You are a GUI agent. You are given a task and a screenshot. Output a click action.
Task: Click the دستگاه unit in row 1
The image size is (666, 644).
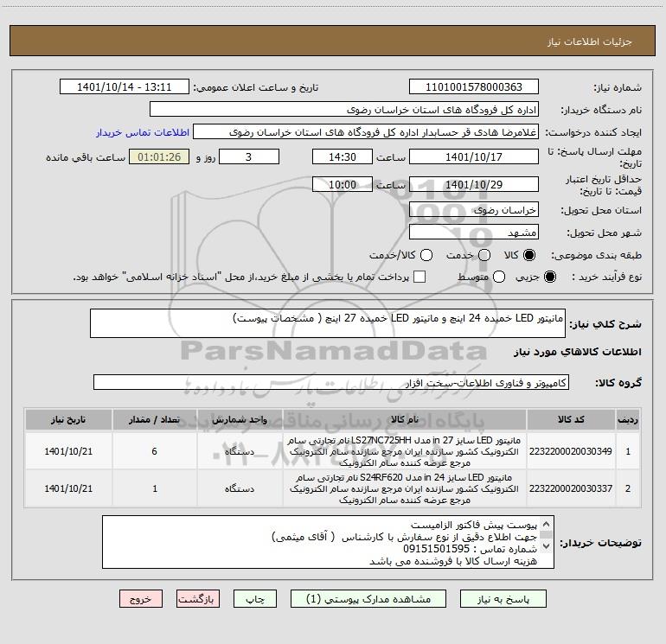point(240,451)
